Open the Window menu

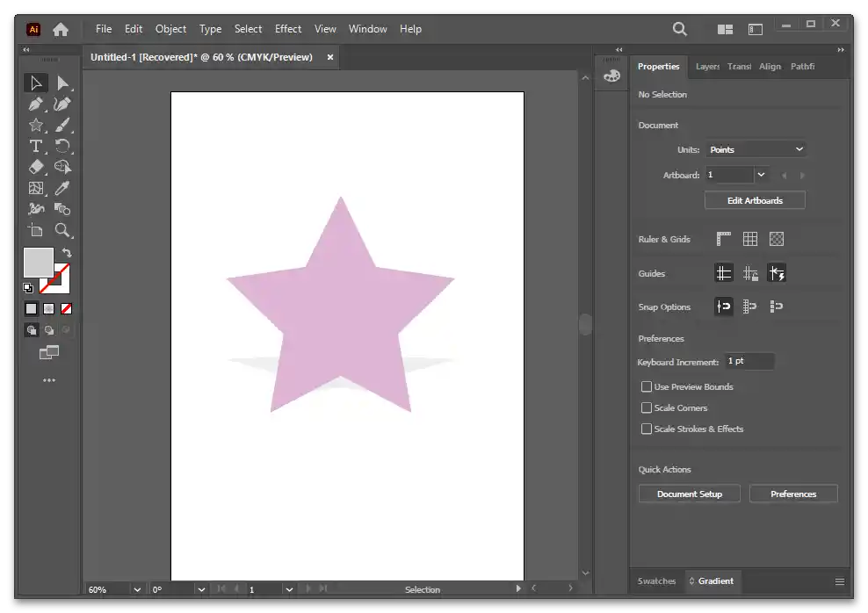[367, 29]
